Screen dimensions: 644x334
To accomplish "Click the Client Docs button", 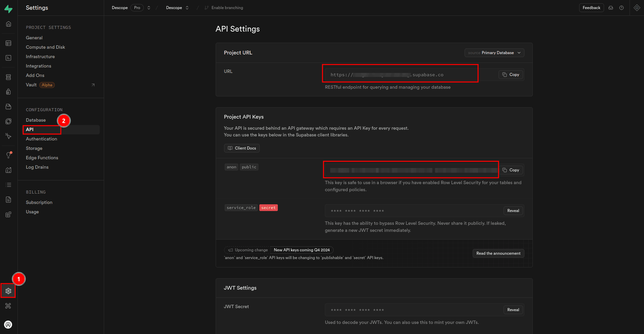I will [242, 148].
